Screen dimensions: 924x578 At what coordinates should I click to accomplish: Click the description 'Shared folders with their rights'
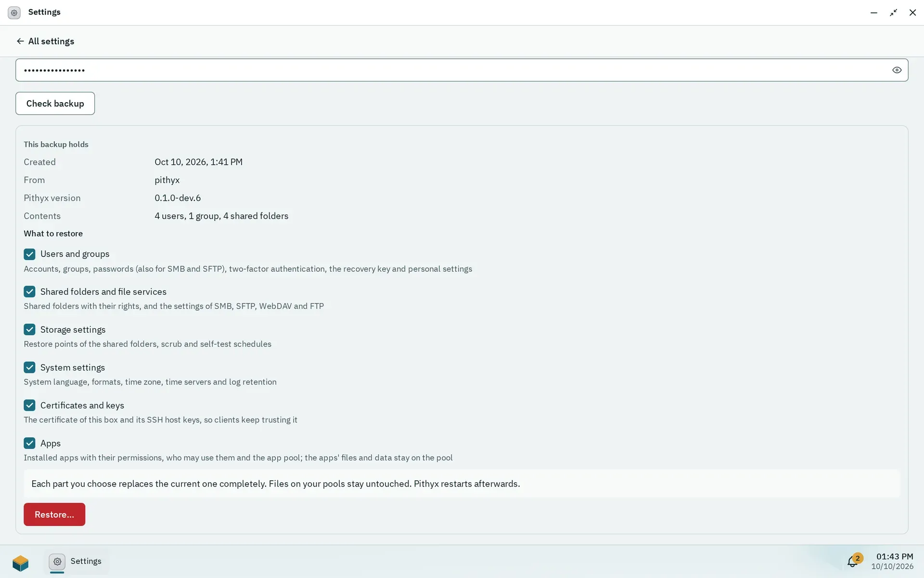[174, 306]
